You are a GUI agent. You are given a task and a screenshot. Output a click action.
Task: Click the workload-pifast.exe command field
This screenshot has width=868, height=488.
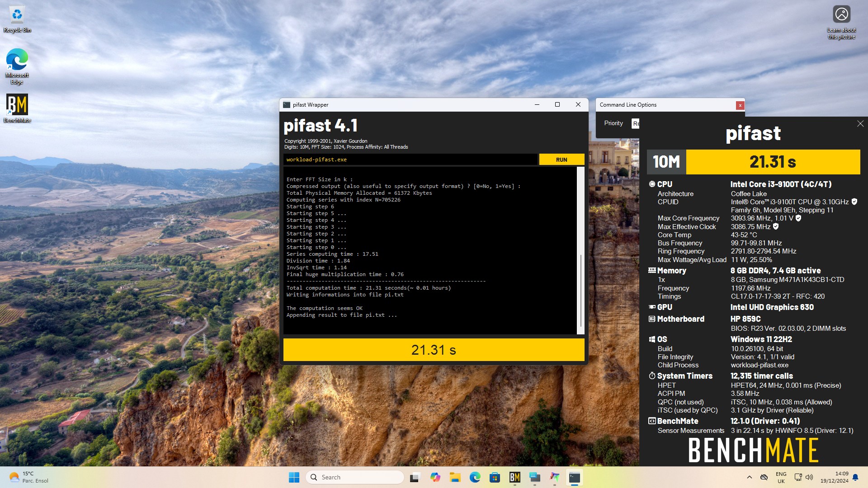(x=410, y=160)
